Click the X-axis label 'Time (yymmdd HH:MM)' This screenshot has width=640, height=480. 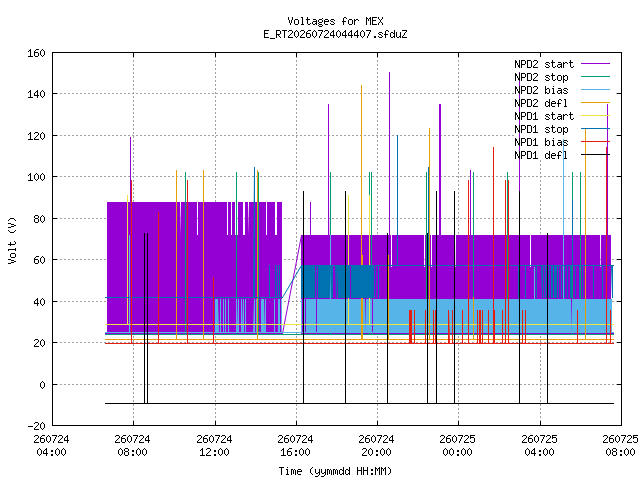tap(335, 471)
